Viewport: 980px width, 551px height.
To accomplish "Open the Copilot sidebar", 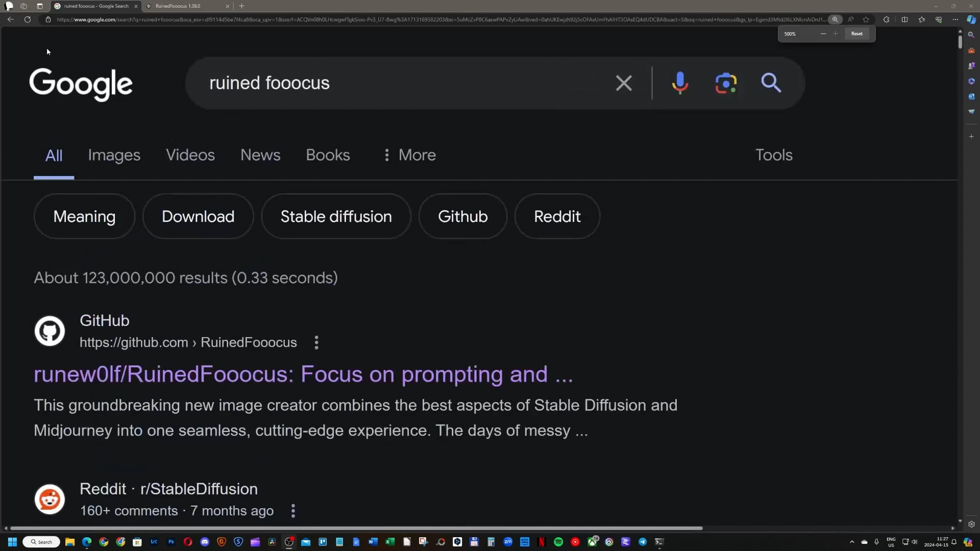I will tap(971, 19).
